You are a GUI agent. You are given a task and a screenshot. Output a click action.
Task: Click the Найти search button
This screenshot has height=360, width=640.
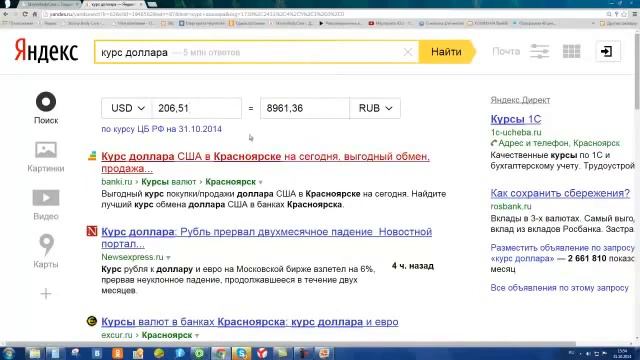[447, 52]
